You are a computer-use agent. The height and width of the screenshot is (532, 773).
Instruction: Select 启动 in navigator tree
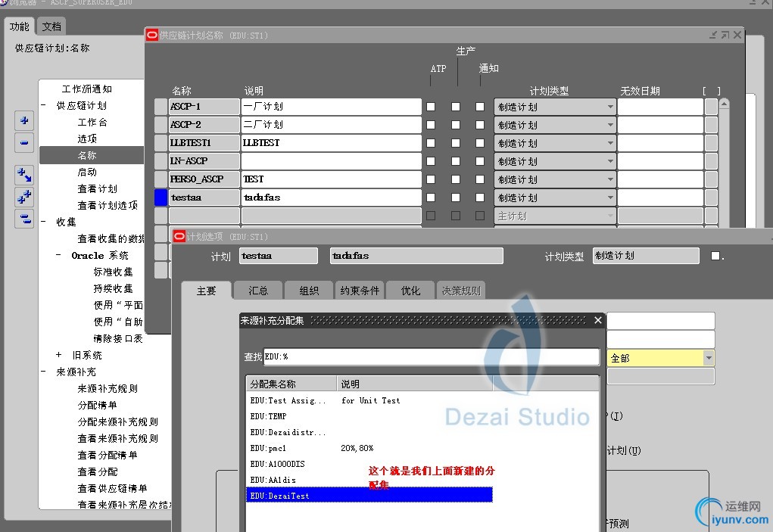87,172
